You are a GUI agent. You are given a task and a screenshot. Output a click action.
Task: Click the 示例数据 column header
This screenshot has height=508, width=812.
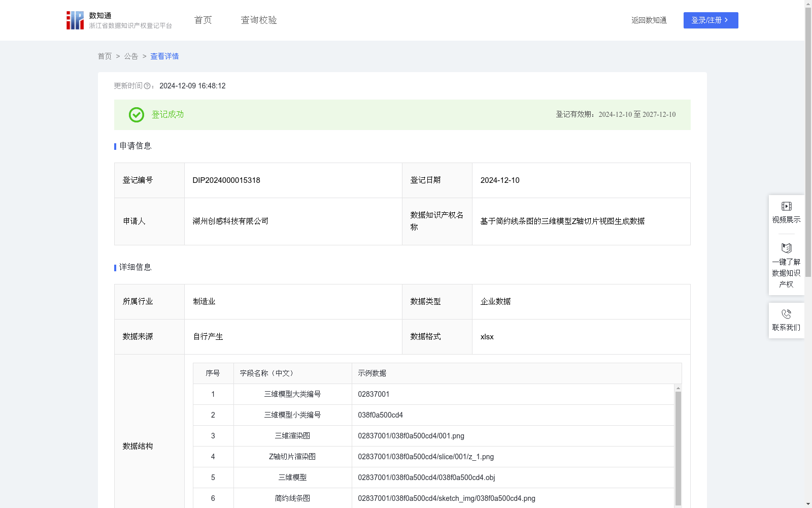click(x=517, y=373)
